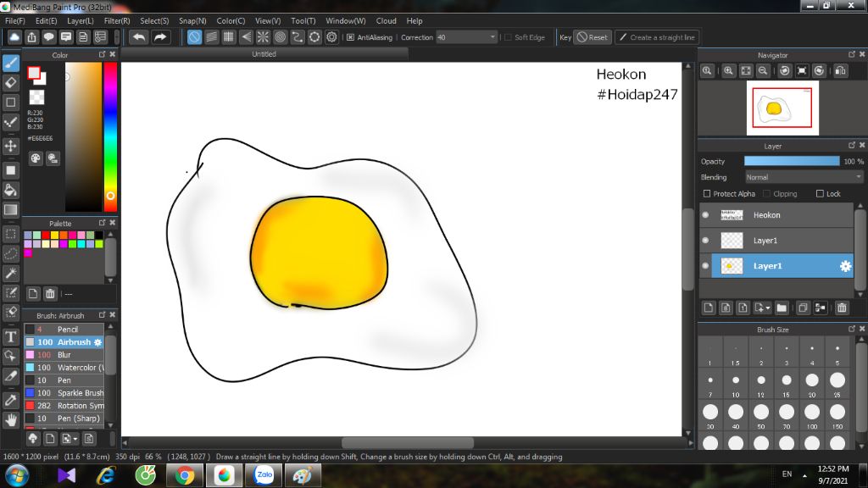
Task: Enable the Protect Alpha checkbox
Action: pos(706,194)
